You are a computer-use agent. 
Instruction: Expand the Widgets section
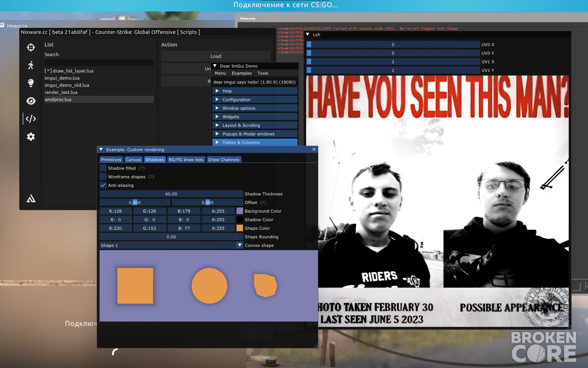[x=255, y=117]
